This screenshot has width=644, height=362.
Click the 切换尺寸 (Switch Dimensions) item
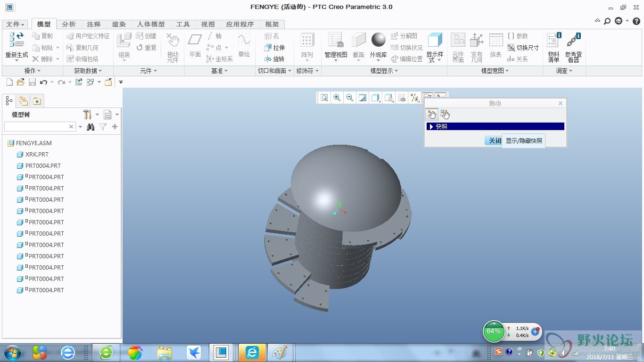523,48
